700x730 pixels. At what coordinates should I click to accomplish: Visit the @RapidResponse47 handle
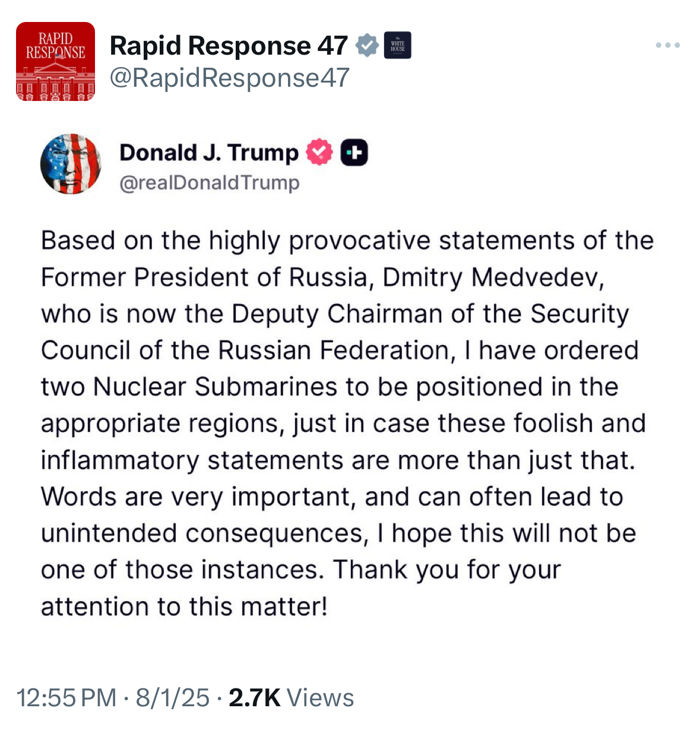pyautogui.click(x=230, y=78)
